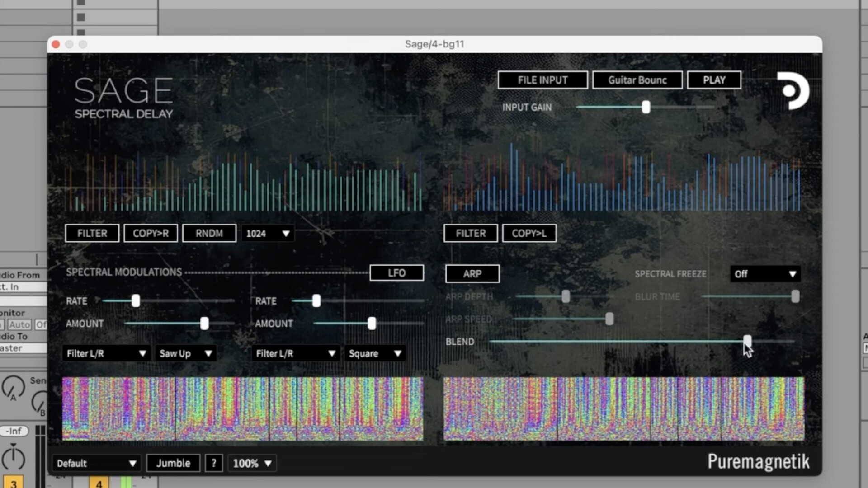Toggle the LFO button
Viewport: 868px width, 488px height.
[396, 273]
